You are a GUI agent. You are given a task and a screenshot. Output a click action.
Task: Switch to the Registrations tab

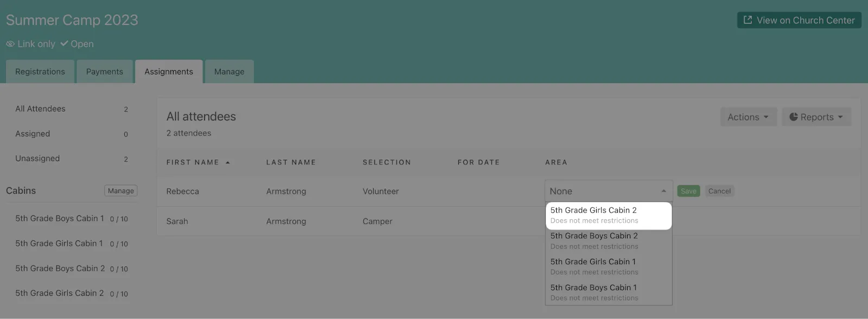(40, 72)
